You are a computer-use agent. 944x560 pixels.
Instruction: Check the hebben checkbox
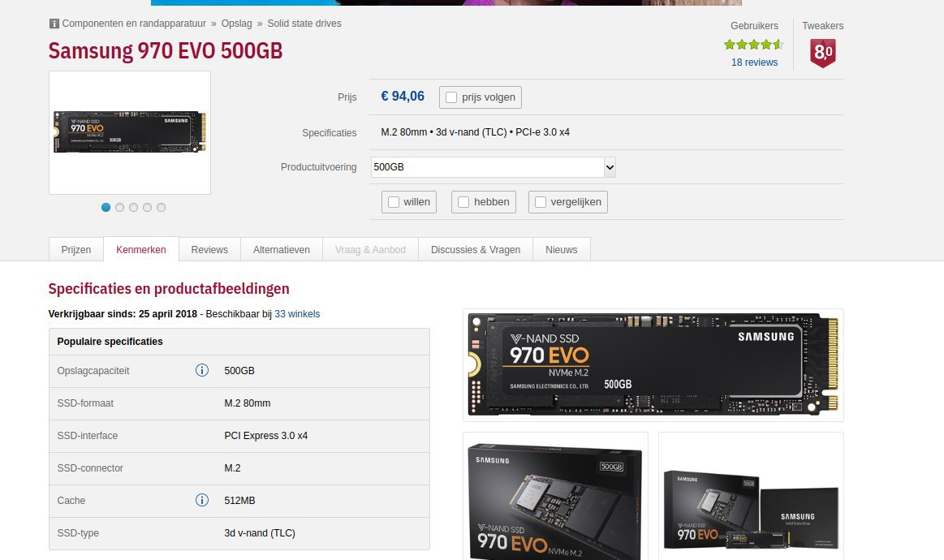463,202
